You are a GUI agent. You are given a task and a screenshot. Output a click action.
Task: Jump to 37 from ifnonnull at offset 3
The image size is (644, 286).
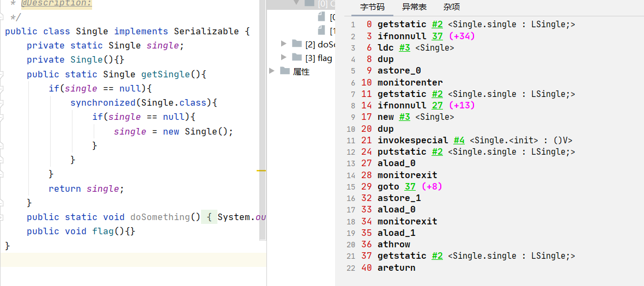click(x=437, y=36)
